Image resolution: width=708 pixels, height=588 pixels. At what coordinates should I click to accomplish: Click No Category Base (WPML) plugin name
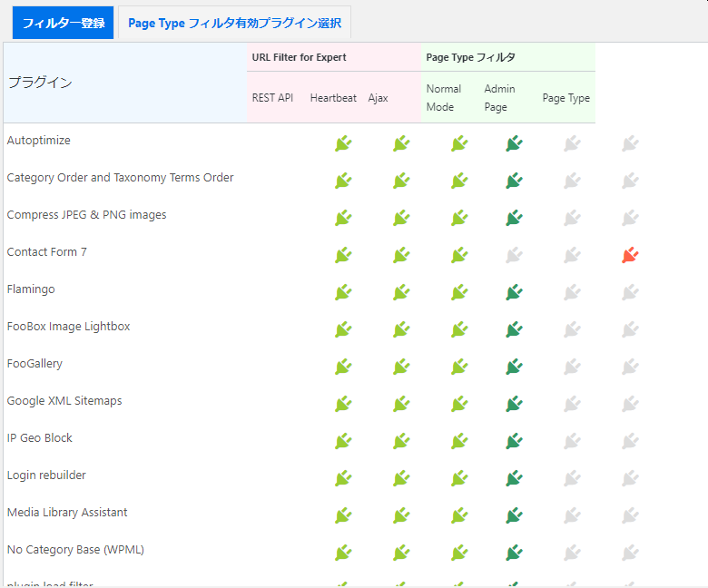tap(75, 550)
